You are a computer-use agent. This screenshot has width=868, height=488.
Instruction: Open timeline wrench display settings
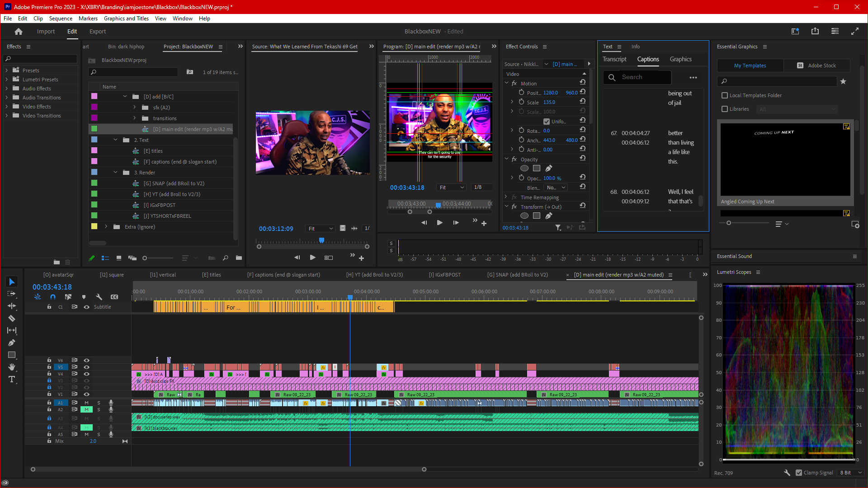[x=99, y=297]
